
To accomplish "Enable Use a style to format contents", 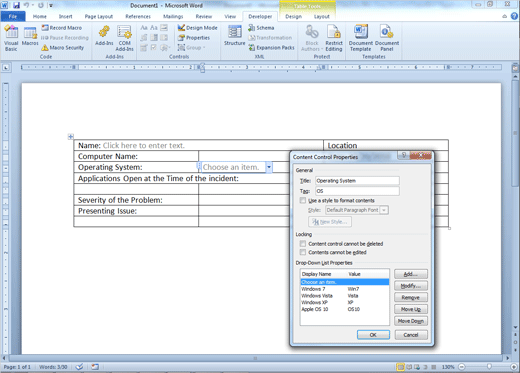I will pyautogui.click(x=303, y=200).
